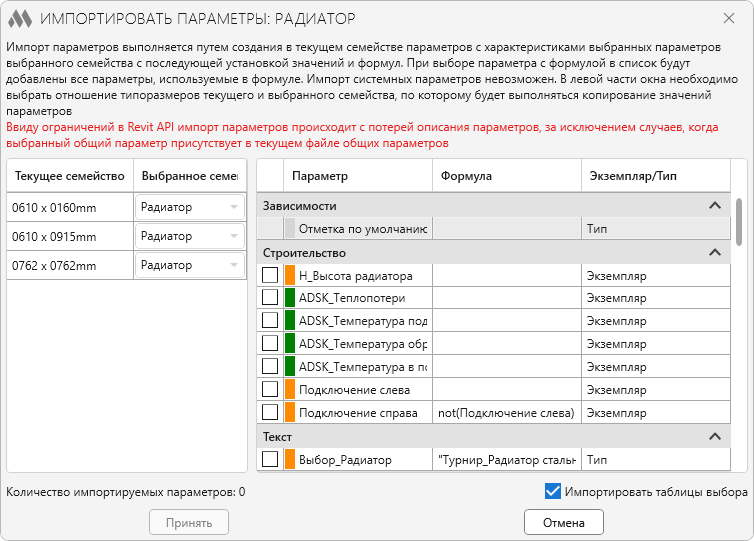Sort by the Формула column header

coord(507,176)
